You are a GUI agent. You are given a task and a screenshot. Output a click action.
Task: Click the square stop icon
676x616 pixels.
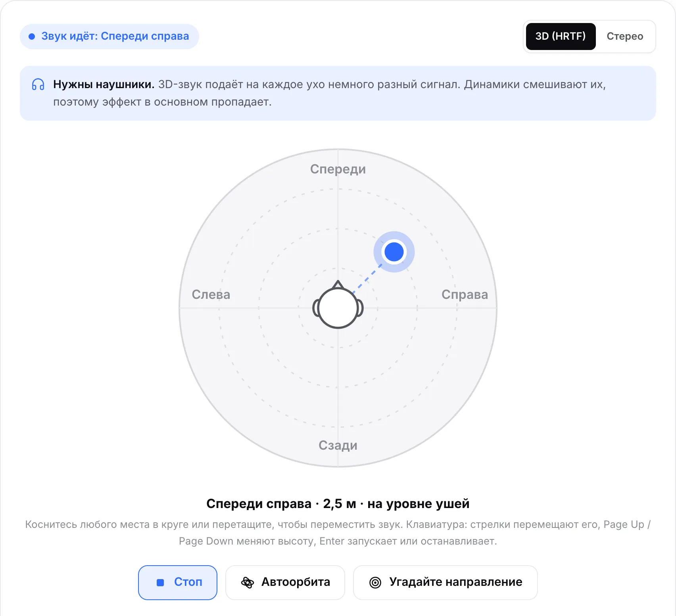160,582
